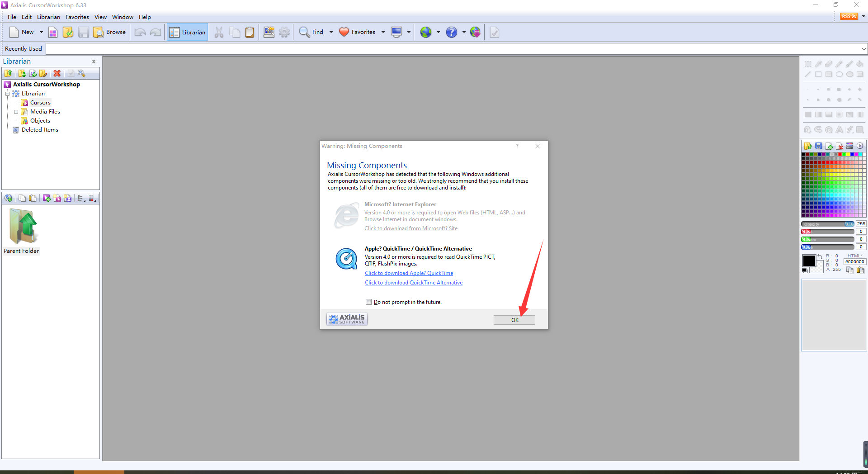Click the Librarian red delete icon

click(x=57, y=73)
